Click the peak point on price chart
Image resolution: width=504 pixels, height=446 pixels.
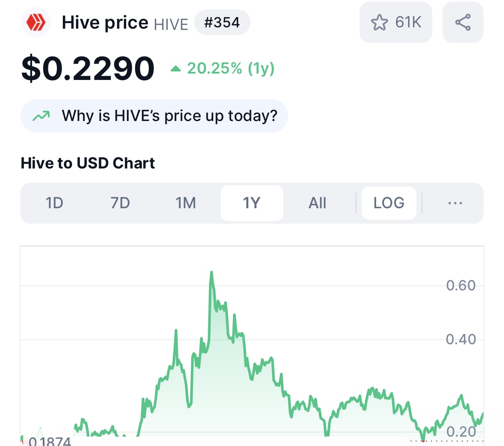point(211,272)
